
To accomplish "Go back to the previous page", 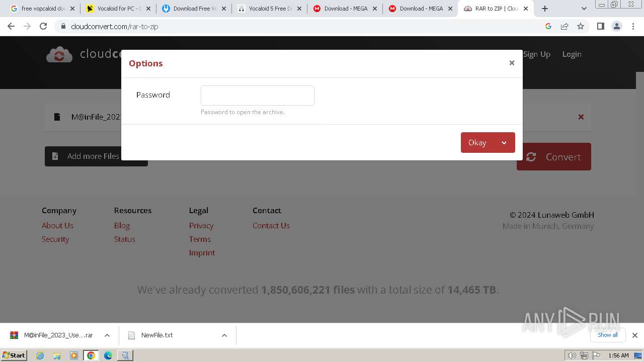I will pyautogui.click(x=11, y=26).
